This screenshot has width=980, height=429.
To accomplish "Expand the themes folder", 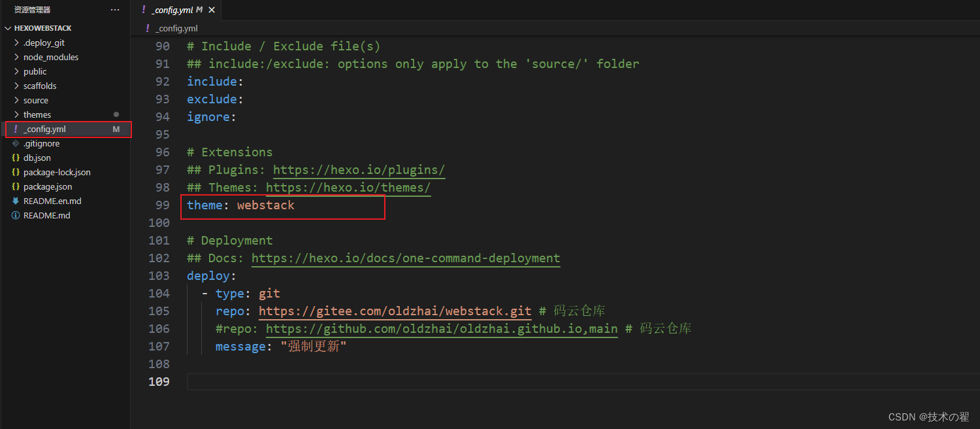I will (x=17, y=114).
